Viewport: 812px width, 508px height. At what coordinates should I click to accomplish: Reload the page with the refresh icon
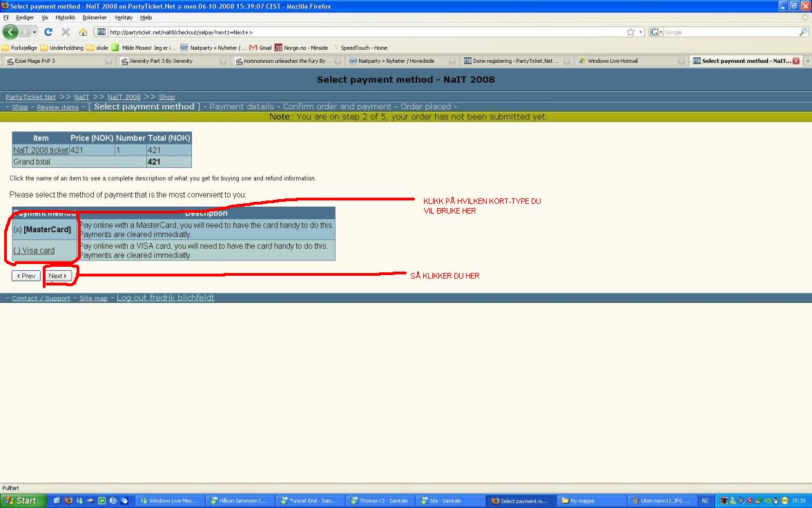(x=48, y=32)
